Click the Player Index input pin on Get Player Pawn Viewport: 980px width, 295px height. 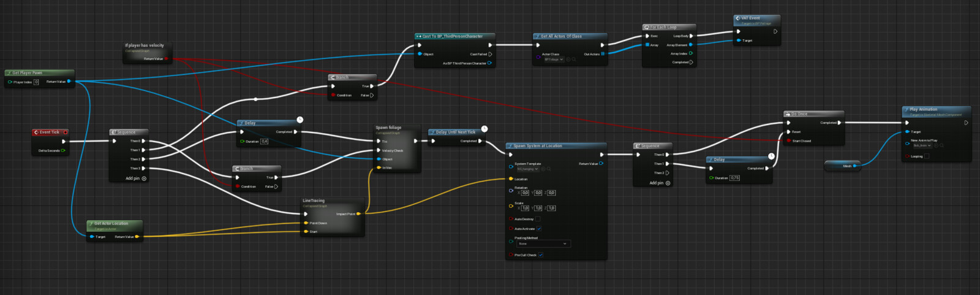10,82
